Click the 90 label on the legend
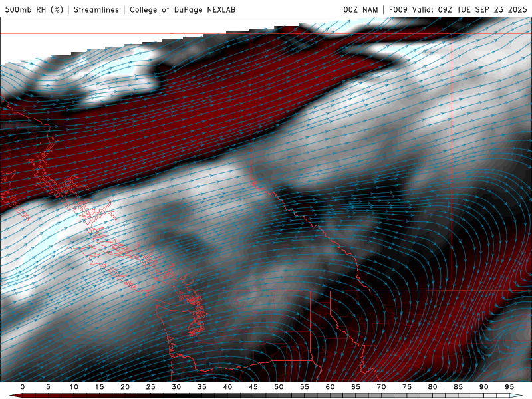 pyautogui.click(x=484, y=387)
